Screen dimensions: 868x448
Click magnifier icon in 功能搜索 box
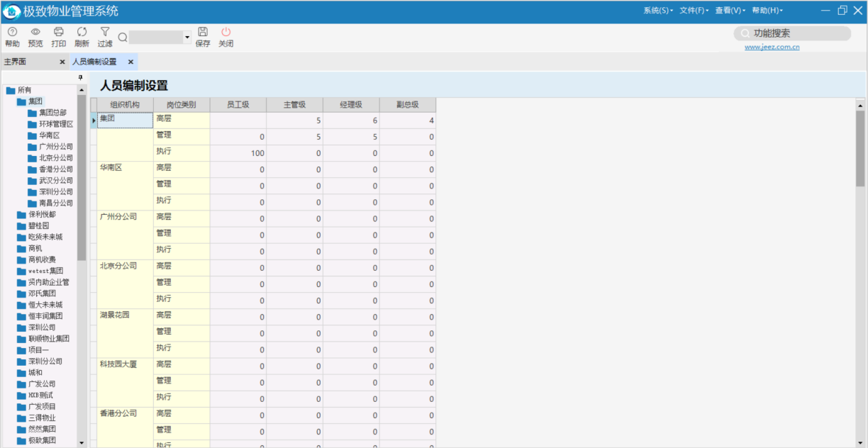(x=745, y=33)
